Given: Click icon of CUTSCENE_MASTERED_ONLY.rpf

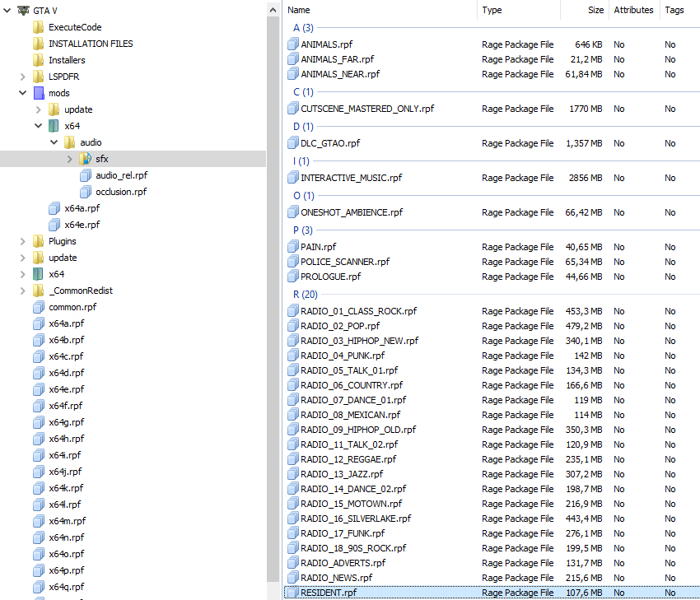Looking at the screenshot, I should 293,109.
